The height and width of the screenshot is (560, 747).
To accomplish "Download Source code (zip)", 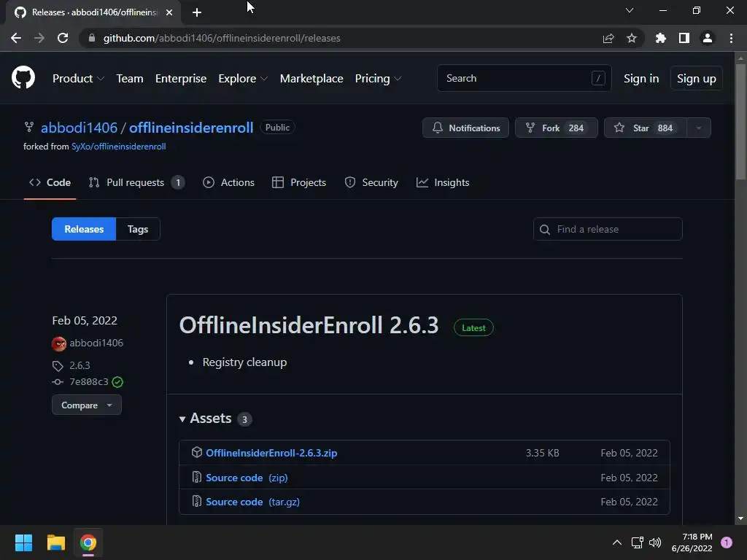I will (x=247, y=478).
